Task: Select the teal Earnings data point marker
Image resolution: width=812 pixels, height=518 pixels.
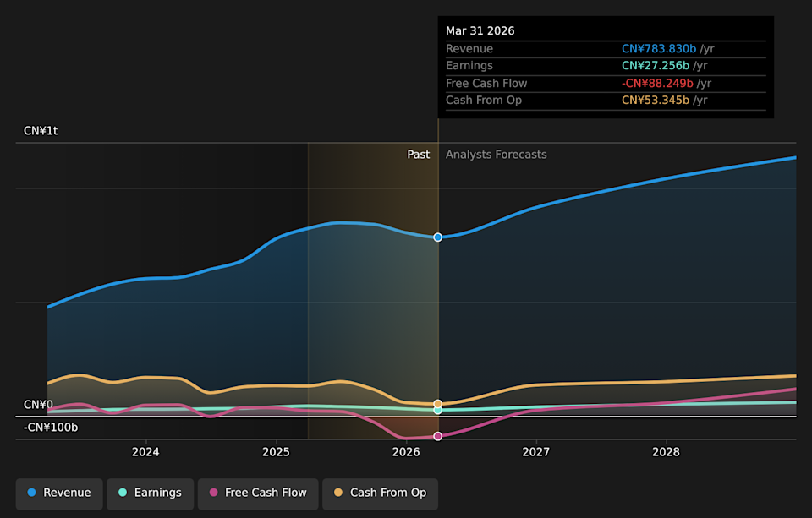Action: (x=437, y=411)
